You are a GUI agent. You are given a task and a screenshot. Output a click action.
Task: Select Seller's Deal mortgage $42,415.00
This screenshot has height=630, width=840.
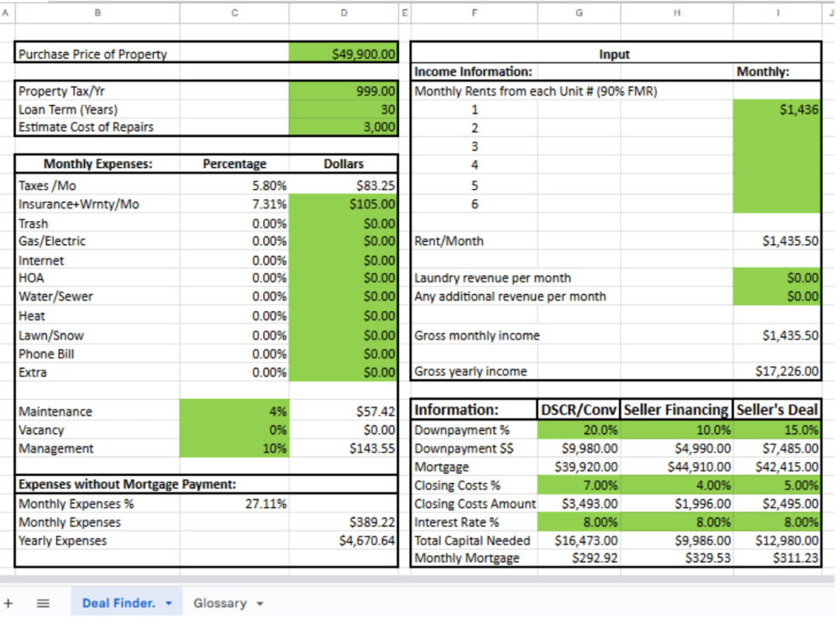click(777, 467)
